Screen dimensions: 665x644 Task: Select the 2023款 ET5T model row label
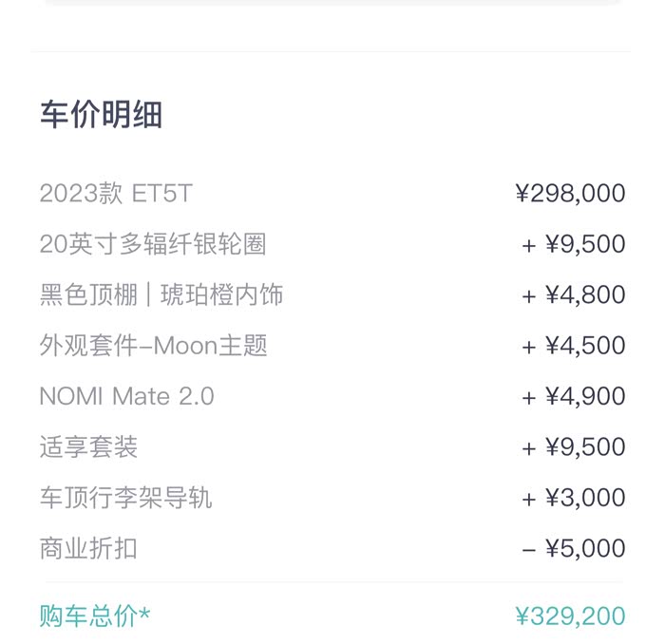point(115,194)
